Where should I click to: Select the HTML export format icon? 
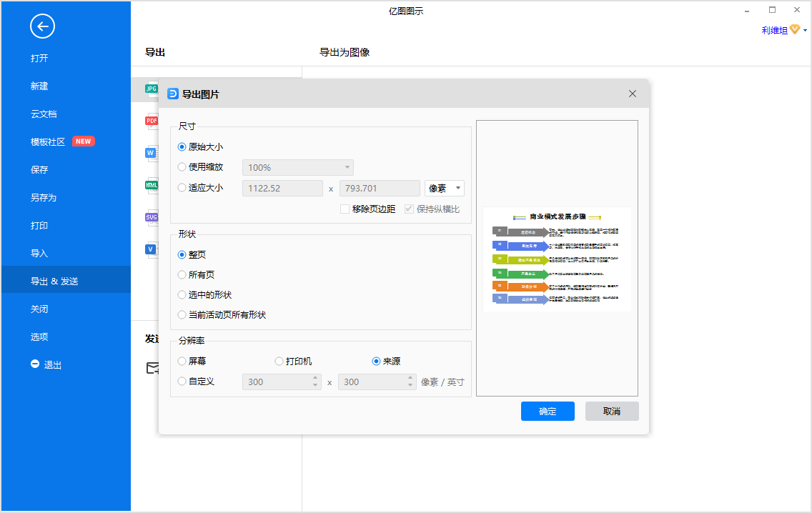coord(152,185)
